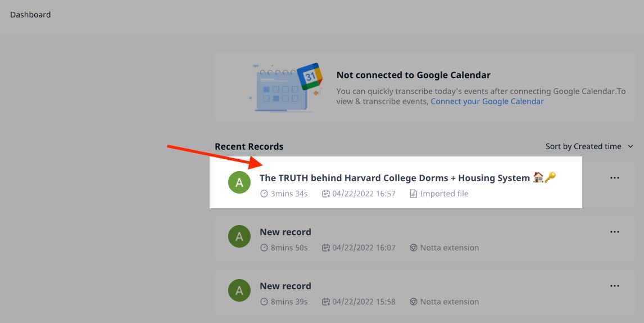Click Not connected to Google Calendar title
The width and height of the screenshot is (644, 323).
point(414,75)
